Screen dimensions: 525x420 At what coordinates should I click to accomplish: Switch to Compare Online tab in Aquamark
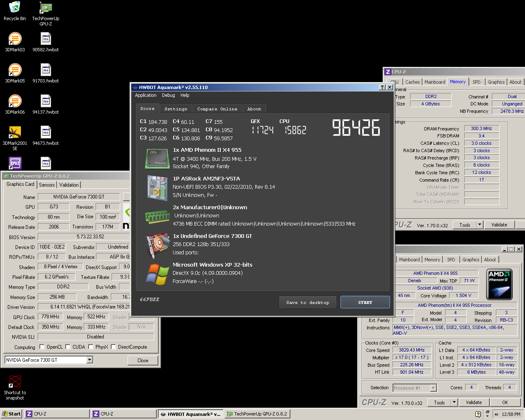click(217, 109)
